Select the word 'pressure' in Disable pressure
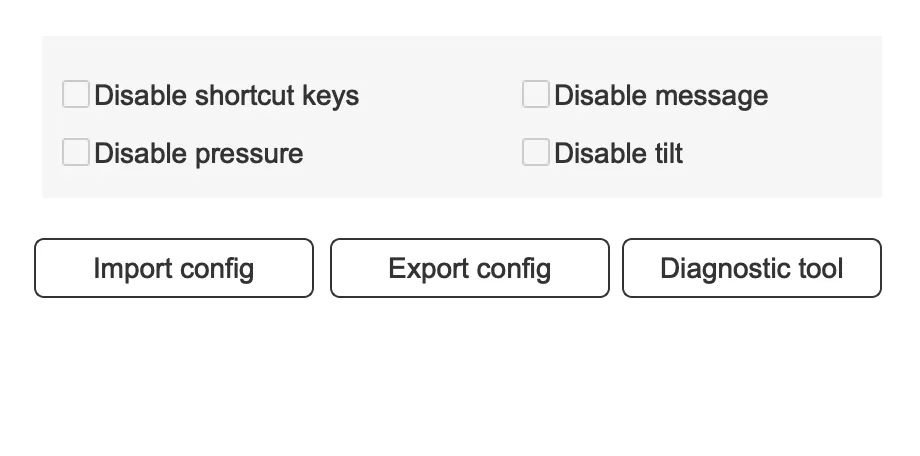This screenshot has height=456, width=920. pos(249,155)
